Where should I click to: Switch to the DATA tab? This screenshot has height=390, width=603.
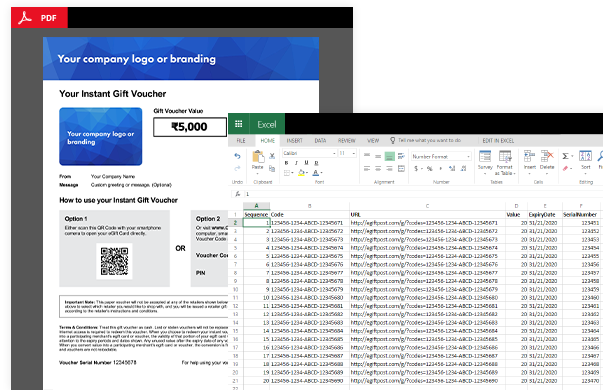[320, 140]
